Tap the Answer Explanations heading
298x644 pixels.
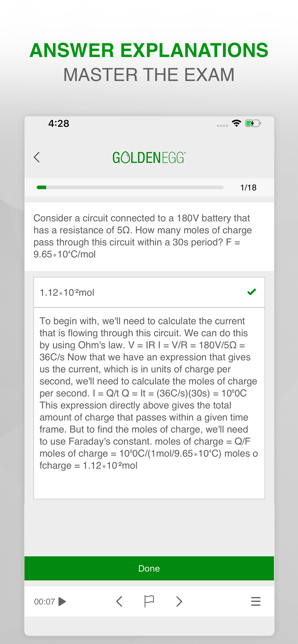coord(149,50)
